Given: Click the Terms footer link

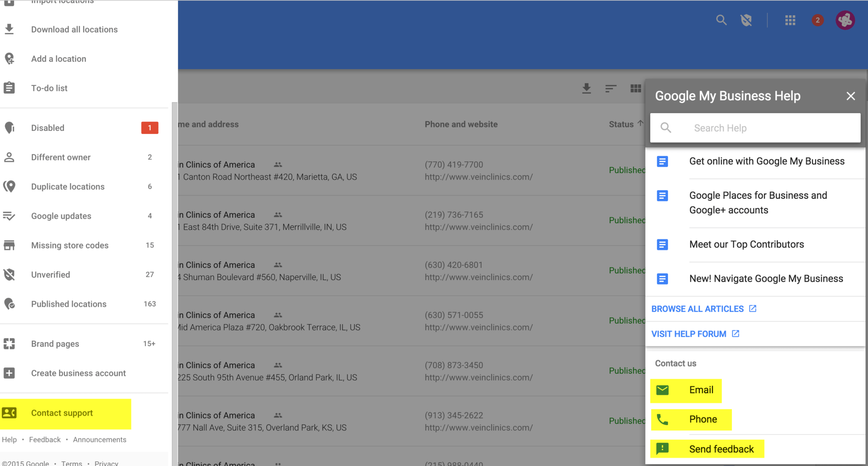Looking at the screenshot, I should click(x=72, y=463).
